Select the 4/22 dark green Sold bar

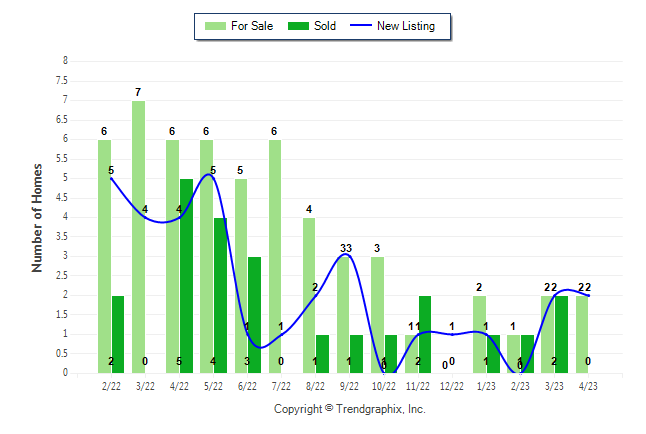pos(186,275)
